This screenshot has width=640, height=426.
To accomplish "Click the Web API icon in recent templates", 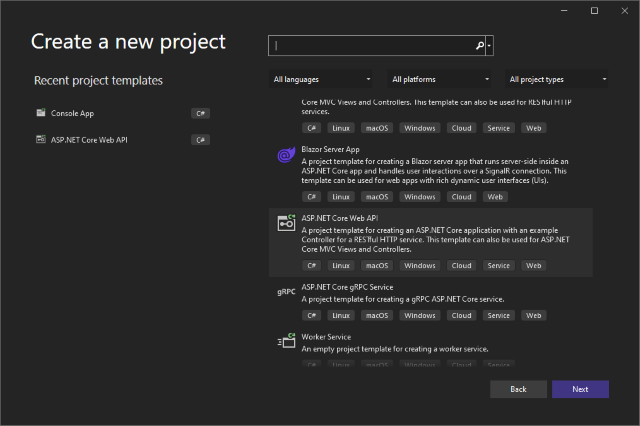I will pyautogui.click(x=41, y=139).
